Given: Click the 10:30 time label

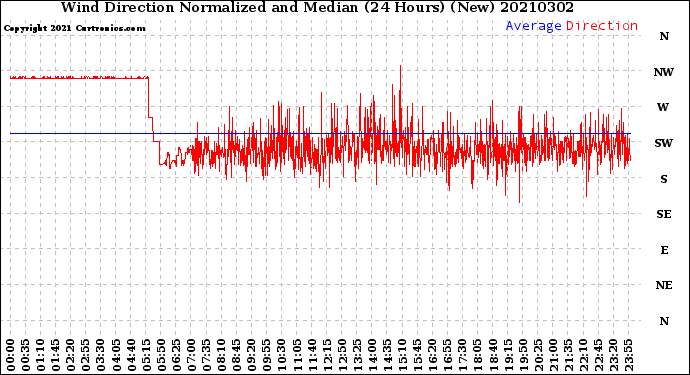Looking at the screenshot, I should (282, 355).
